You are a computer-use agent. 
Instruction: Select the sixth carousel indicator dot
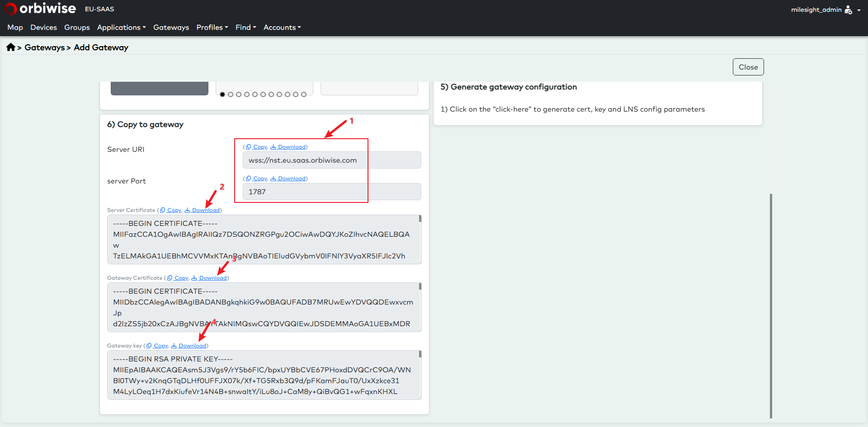tap(263, 94)
